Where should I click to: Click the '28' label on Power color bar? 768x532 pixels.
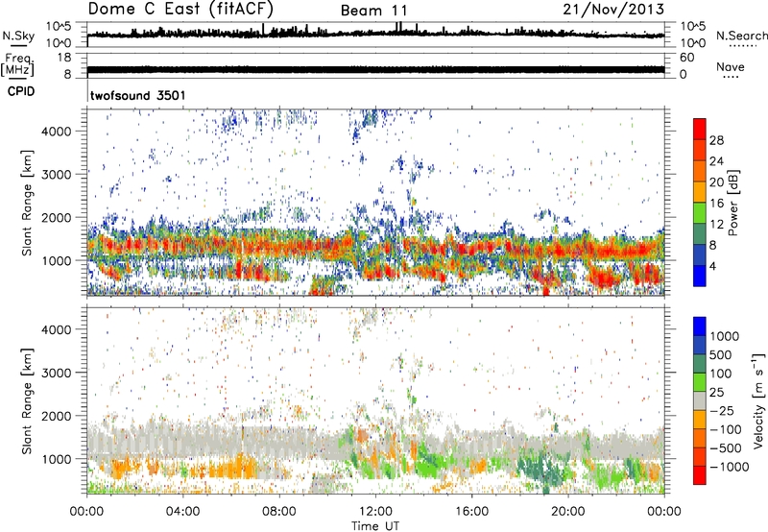point(716,140)
